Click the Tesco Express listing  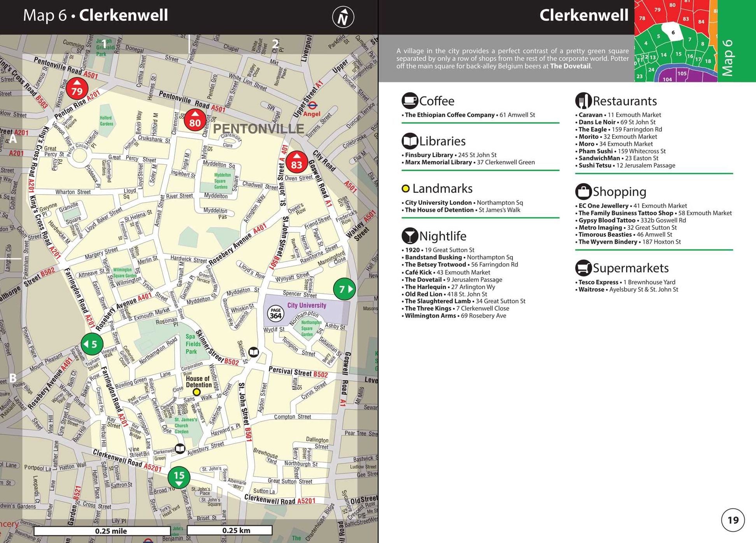click(x=625, y=282)
